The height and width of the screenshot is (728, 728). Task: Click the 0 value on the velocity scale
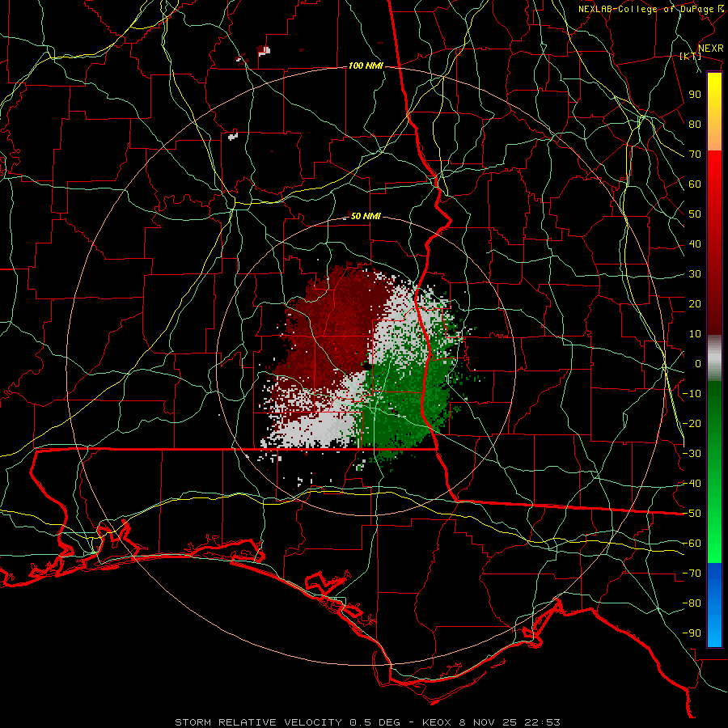click(698, 364)
